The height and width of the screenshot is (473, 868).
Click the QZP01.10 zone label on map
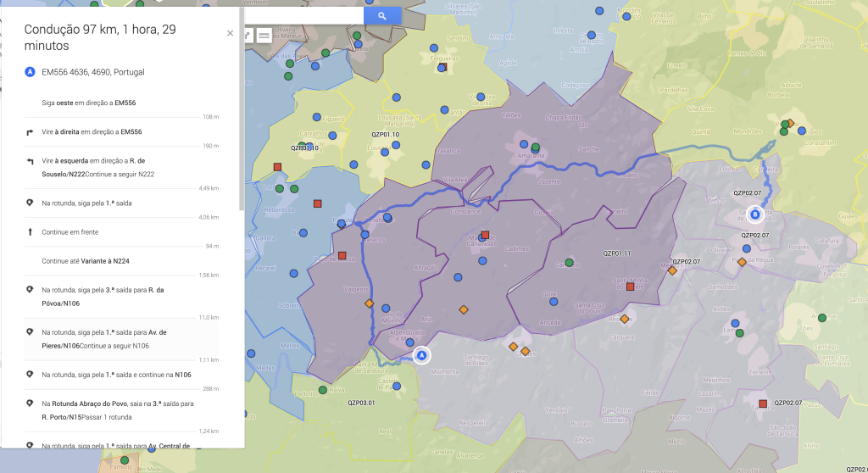pos(385,135)
